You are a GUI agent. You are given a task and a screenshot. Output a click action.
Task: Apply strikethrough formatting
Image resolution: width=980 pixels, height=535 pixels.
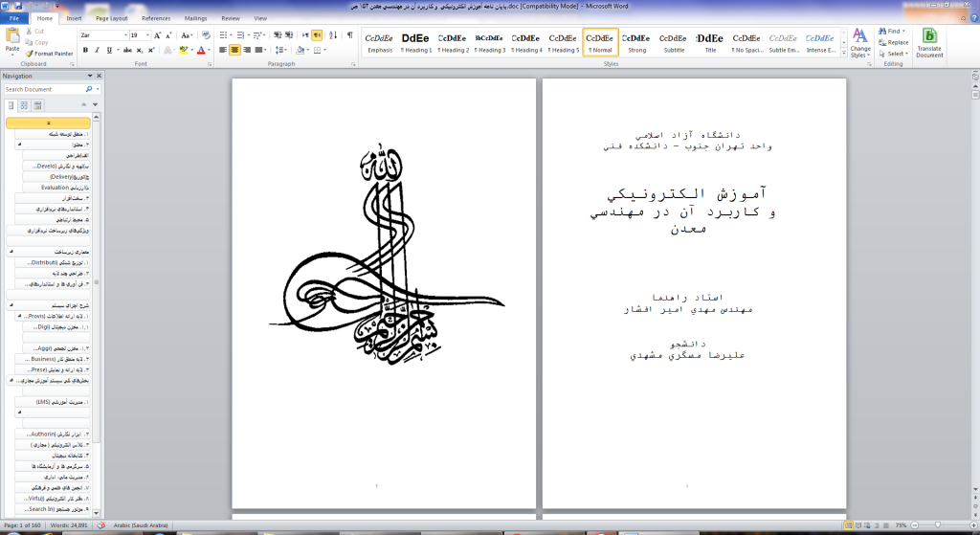[x=122, y=50]
